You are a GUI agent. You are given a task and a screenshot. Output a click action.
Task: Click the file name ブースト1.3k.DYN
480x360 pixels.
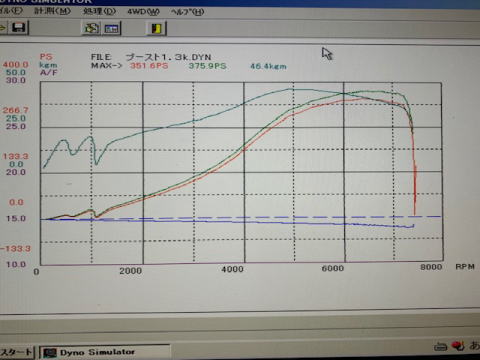click(x=168, y=57)
